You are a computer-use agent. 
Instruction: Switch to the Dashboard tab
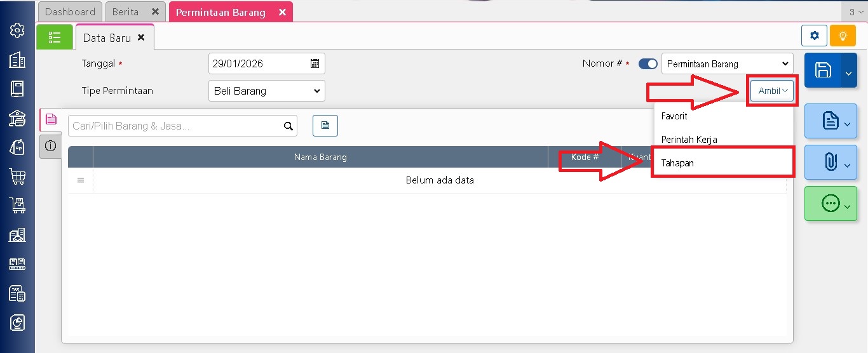pyautogui.click(x=70, y=12)
